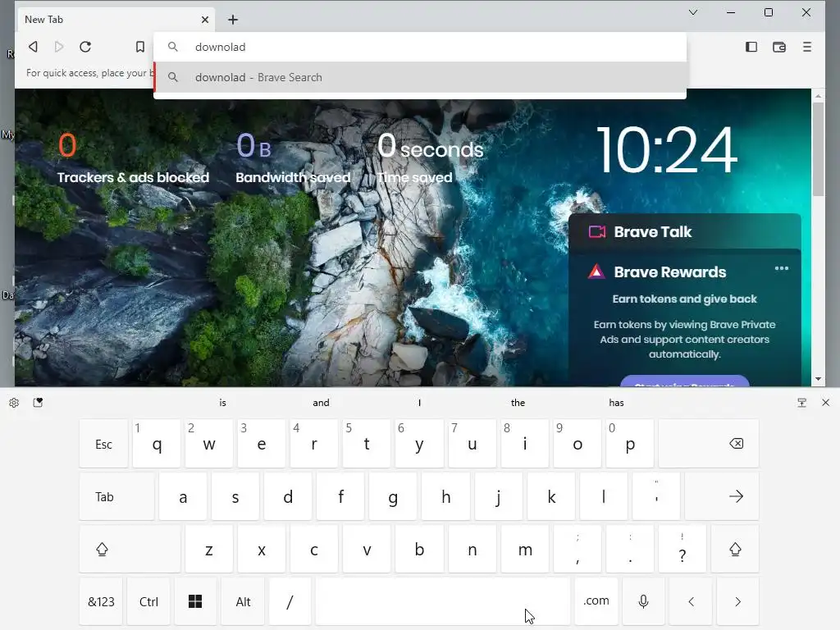Toggle the Brave sidebar panel icon
This screenshot has height=630, width=840.
coord(751,47)
